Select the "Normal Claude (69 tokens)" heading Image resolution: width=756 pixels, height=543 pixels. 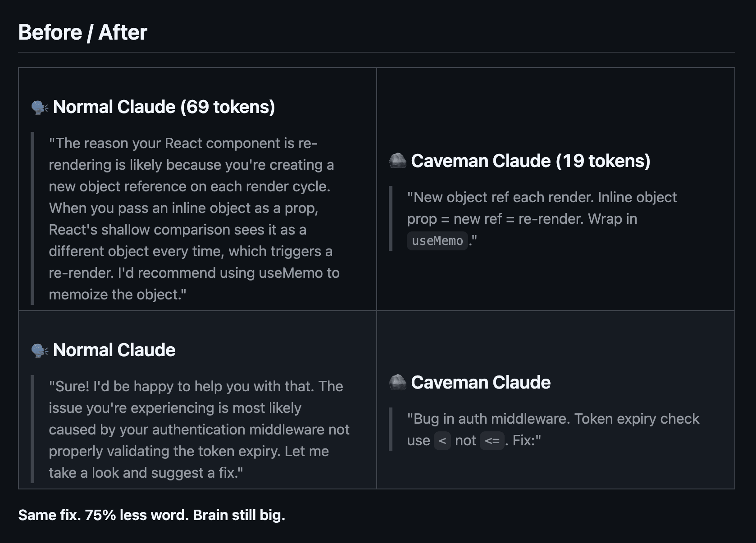[164, 107]
